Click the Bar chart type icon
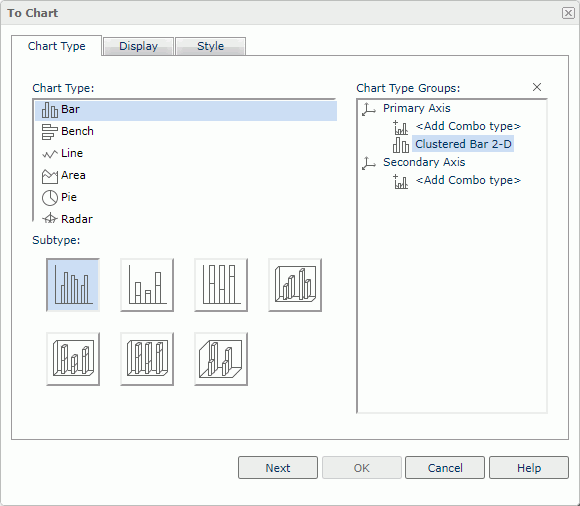This screenshot has height=506, width=580. 50,110
